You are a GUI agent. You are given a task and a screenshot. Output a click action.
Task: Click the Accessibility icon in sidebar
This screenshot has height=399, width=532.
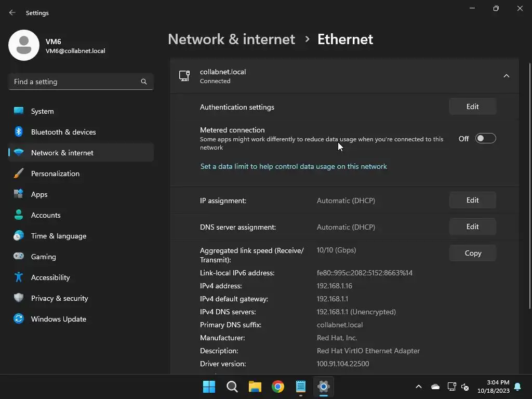click(19, 277)
